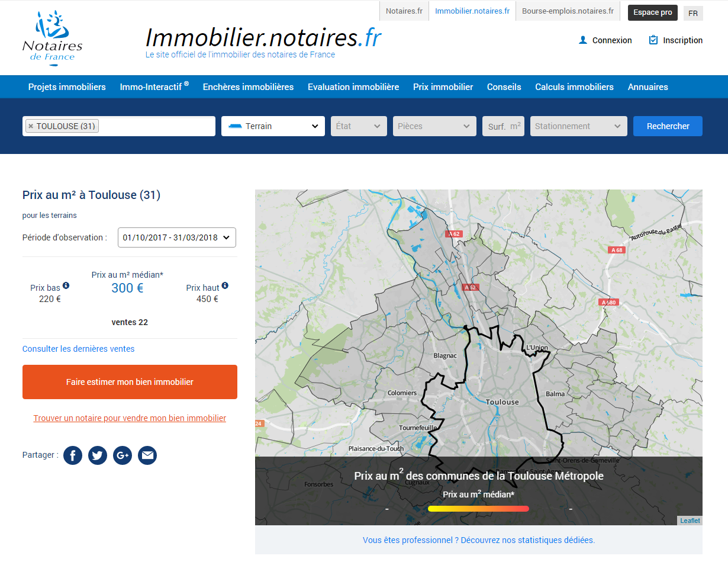The width and height of the screenshot is (728, 562).
Task: Click the Prix haut info icon
Action: point(225,285)
